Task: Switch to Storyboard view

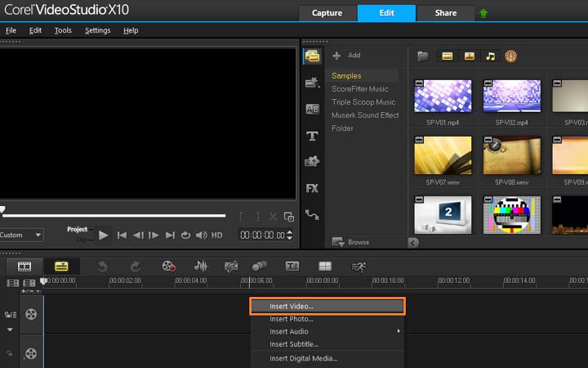Action: click(24, 266)
